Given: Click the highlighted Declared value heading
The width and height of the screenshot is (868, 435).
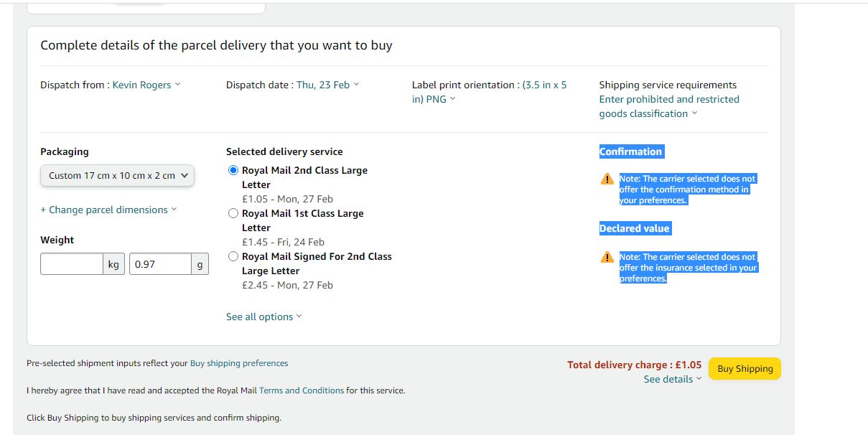Looking at the screenshot, I should point(635,228).
